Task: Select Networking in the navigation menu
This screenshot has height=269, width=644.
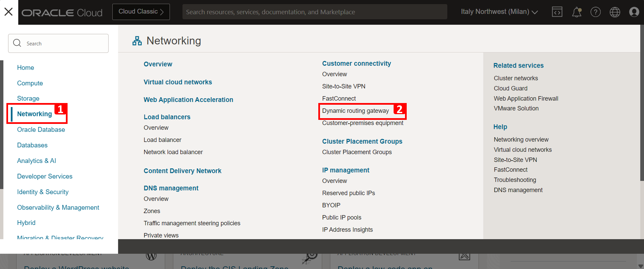Action: click(x=34, y=114)
